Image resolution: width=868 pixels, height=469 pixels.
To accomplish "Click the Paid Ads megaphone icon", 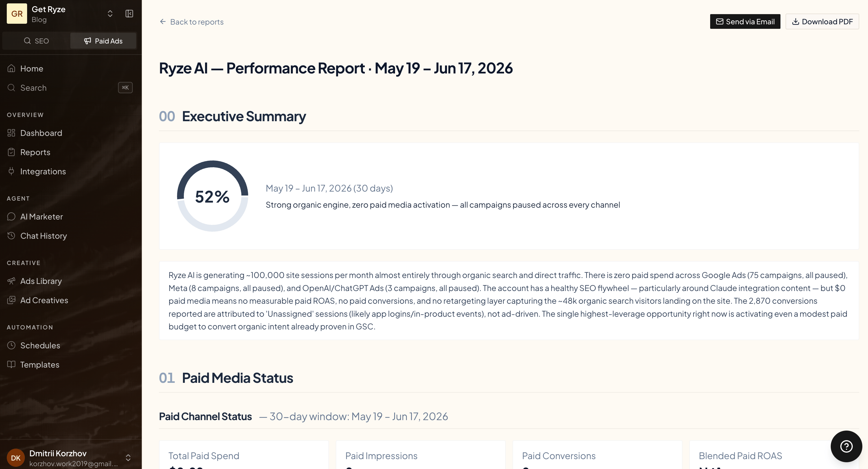I will (88, 41).
